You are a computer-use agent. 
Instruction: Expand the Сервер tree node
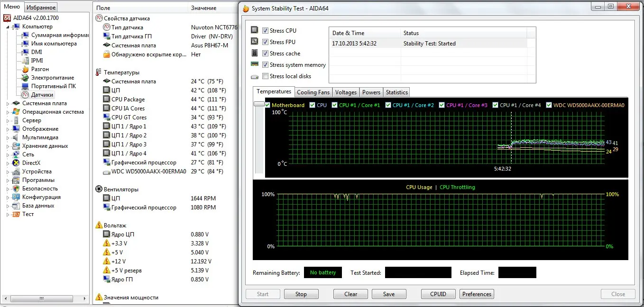pyautogui.click(x=8, y=120)
